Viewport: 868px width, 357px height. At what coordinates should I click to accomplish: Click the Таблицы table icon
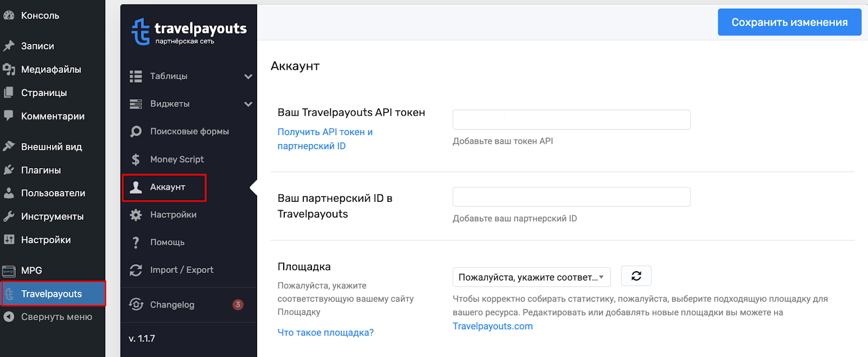[x=136, y=76]
